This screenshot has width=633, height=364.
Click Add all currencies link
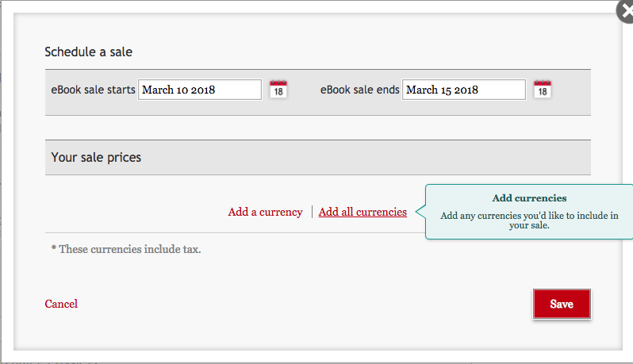[363, 212]
